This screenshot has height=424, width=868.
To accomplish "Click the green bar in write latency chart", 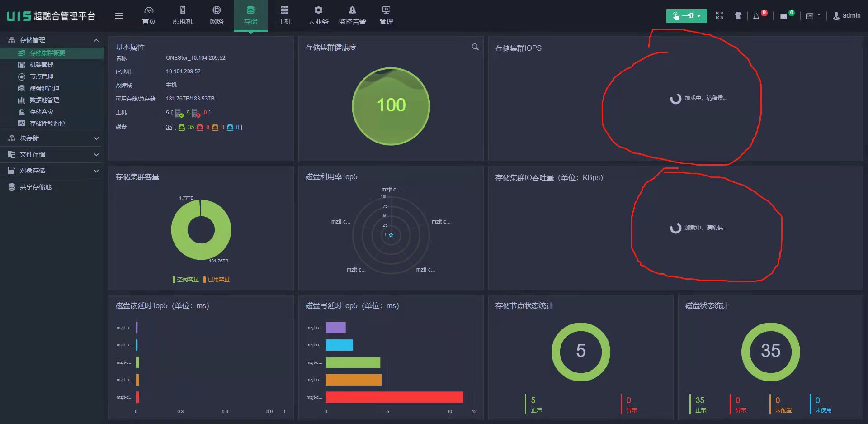I will pos(353,362).
